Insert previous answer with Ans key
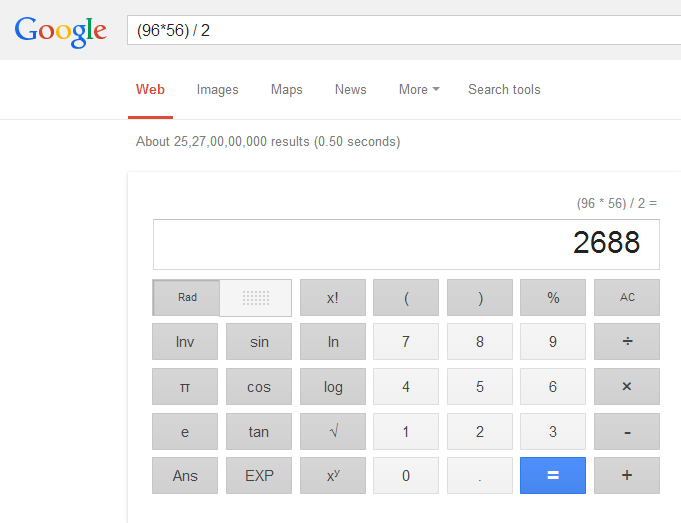 [x=185, y=475]
